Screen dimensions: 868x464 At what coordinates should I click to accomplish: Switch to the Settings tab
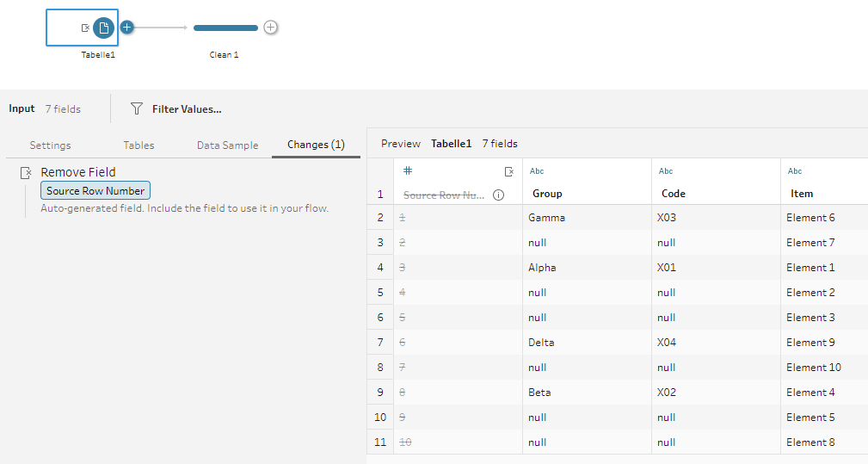point(51,145)
